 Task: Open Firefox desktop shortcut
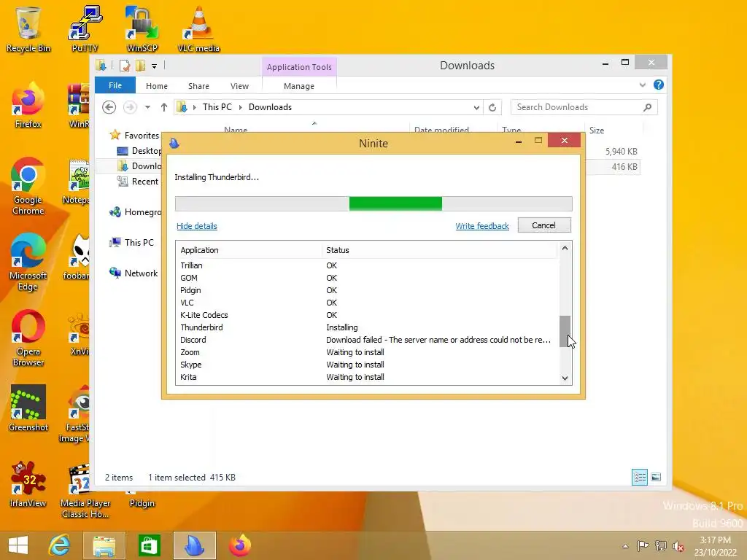(28, 105)
